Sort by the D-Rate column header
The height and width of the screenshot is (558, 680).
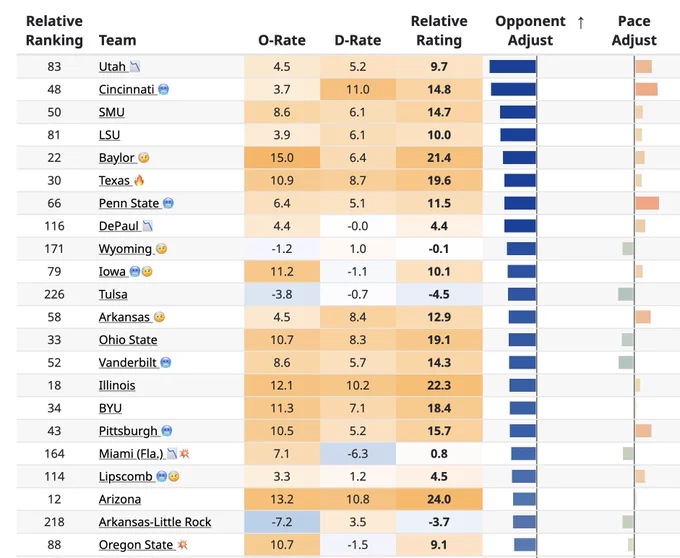(358, 40)
